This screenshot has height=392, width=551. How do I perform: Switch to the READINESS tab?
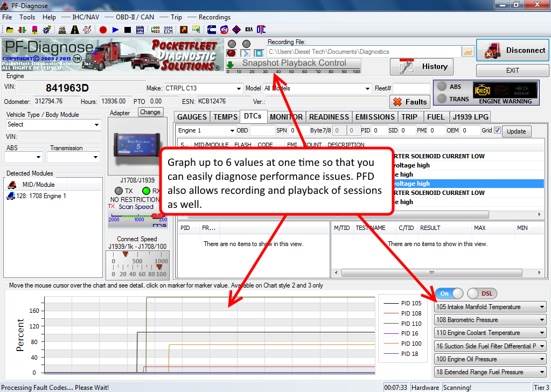[329, 117]
